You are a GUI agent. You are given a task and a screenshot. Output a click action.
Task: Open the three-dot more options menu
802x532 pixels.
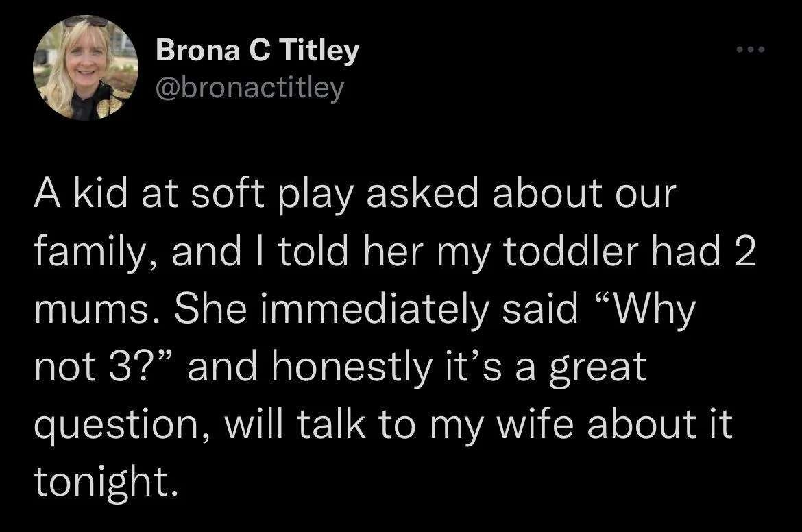(x=750, y=49)
